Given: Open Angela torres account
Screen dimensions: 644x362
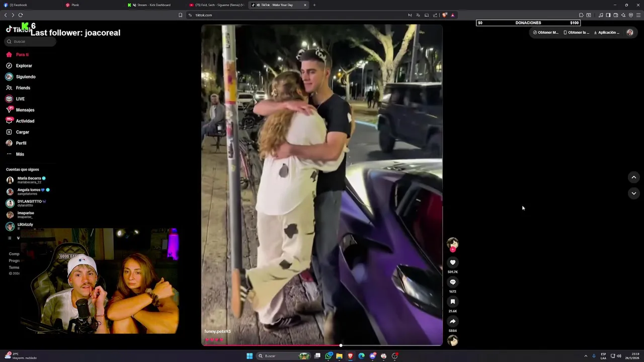Looking at the screenshot, I should coord(28,191).
